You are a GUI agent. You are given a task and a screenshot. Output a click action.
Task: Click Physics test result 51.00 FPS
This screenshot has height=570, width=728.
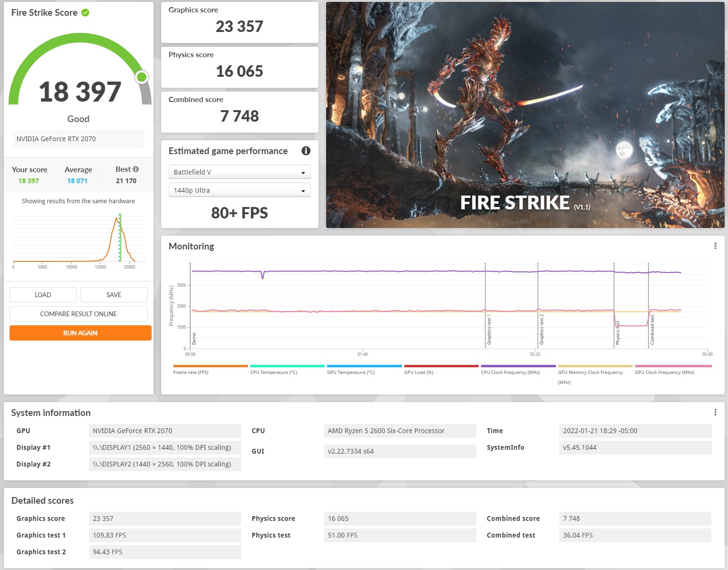(400, 535)
